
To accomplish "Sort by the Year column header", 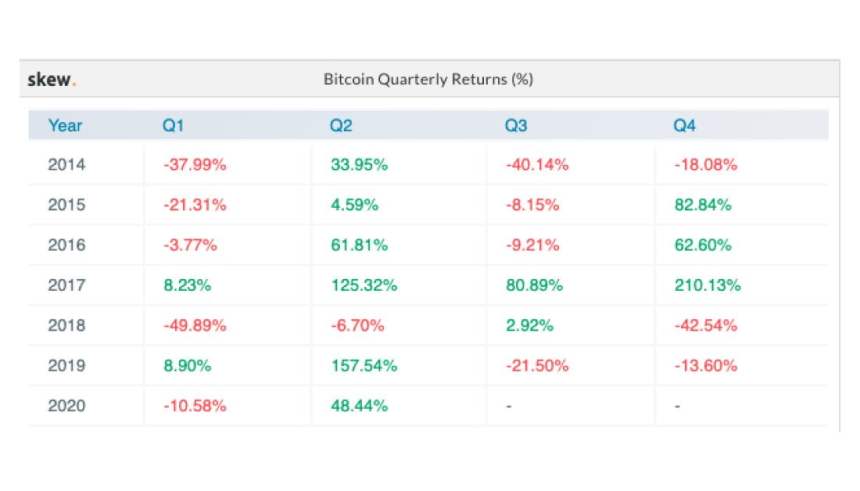I will click(x=65, y=126).
